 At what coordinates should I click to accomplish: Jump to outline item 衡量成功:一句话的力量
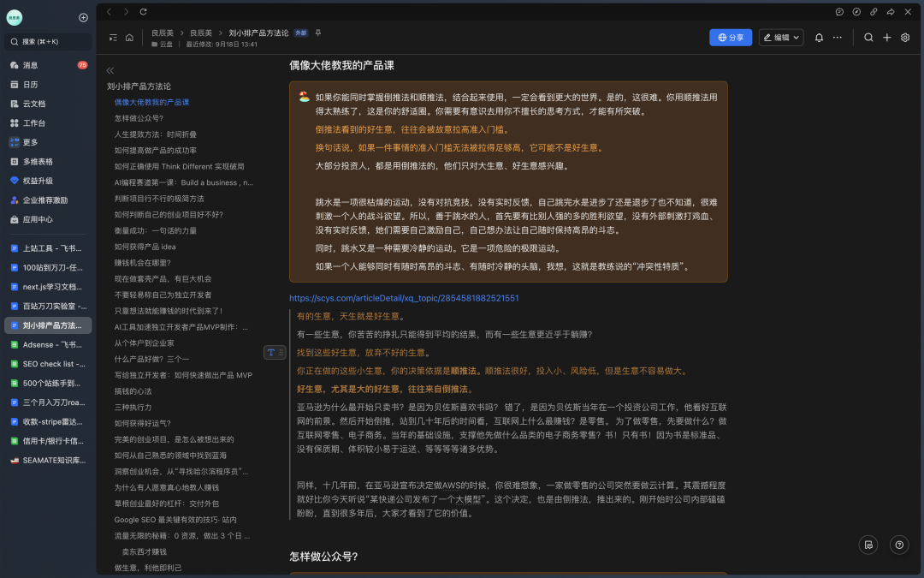tap(156, 230)
